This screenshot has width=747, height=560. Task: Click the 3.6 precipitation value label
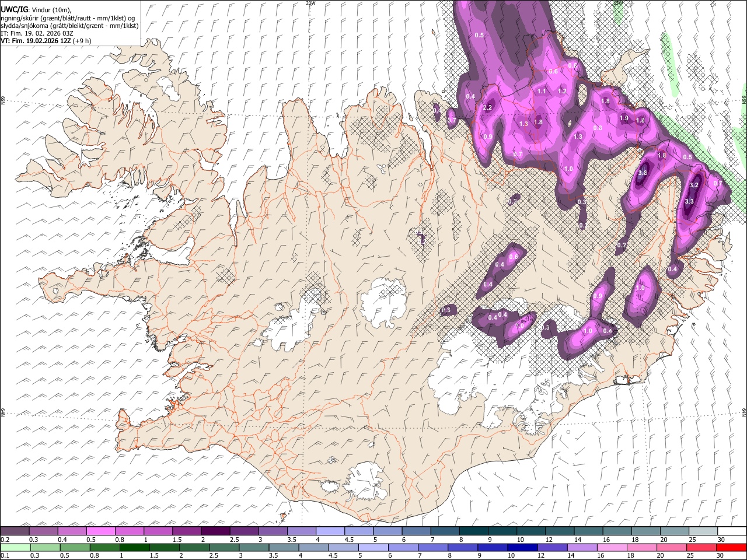point(643,173)
